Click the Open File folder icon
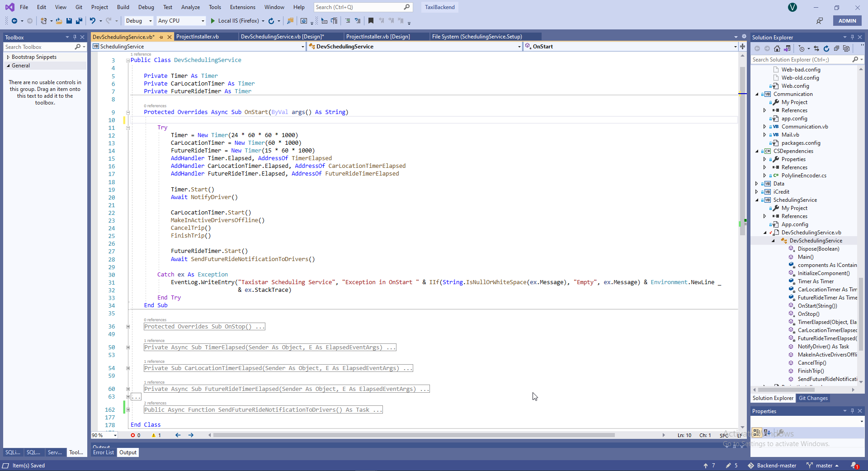 (59, 21)
